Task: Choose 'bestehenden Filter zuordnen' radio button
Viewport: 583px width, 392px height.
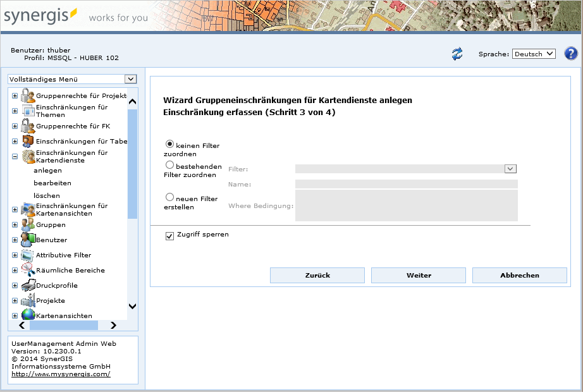Action: 169,165
